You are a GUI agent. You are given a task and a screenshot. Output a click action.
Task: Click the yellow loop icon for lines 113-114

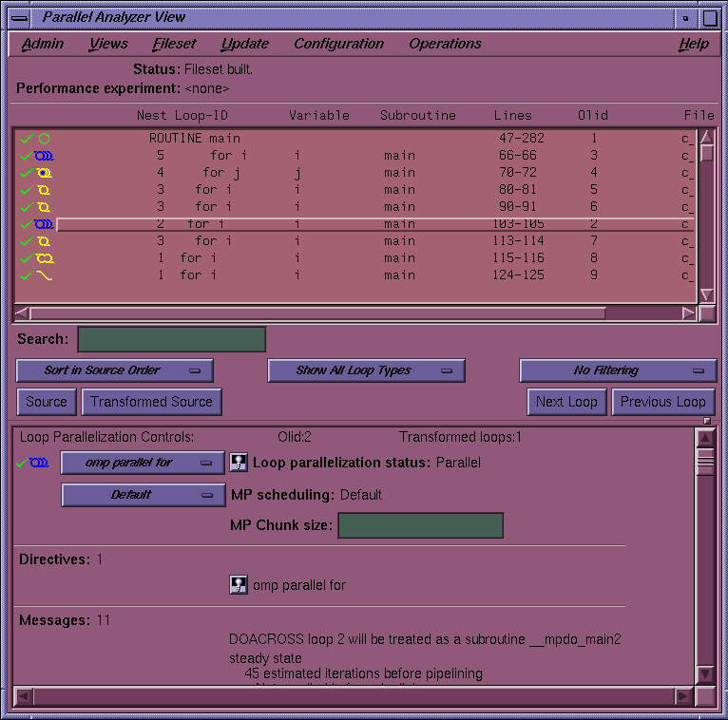click(44, 241)
